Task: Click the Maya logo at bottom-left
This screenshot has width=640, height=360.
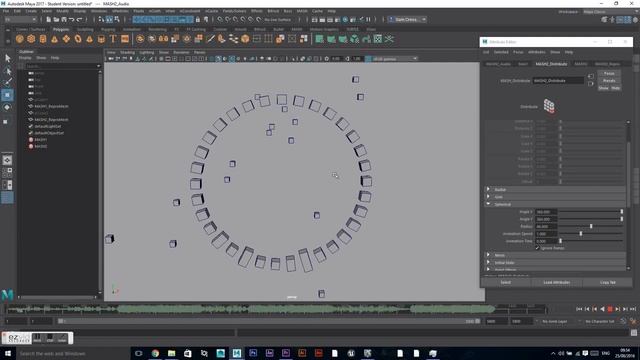Action: click(7, 294)
